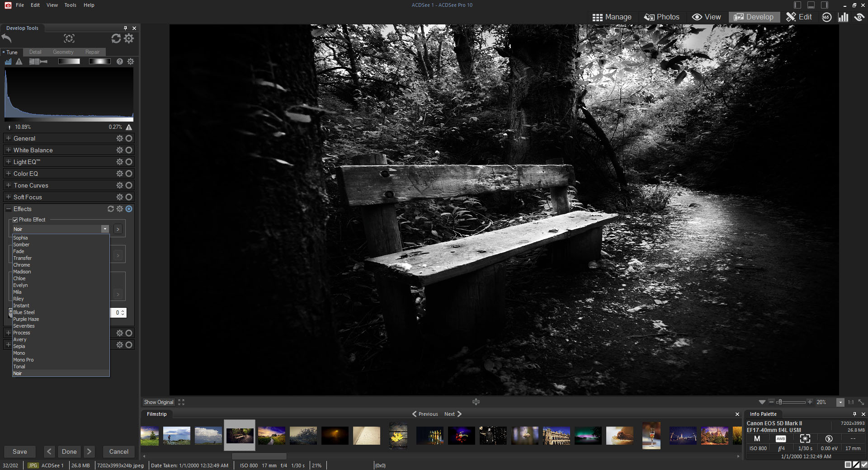Viewport: 868px width, 470px height.
Task: Click the Save button
Action: point(20,451)
